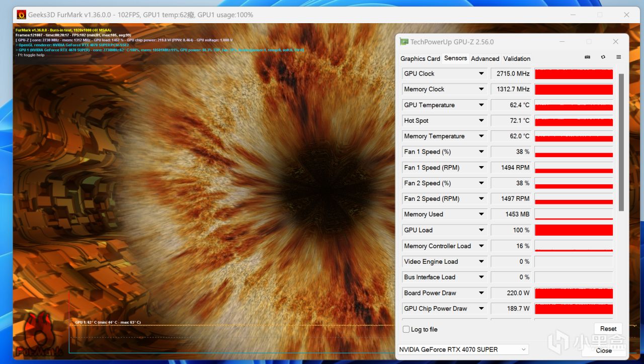
Task: Click the Memory Controller Load value 16 %
Action: [511, 246]
